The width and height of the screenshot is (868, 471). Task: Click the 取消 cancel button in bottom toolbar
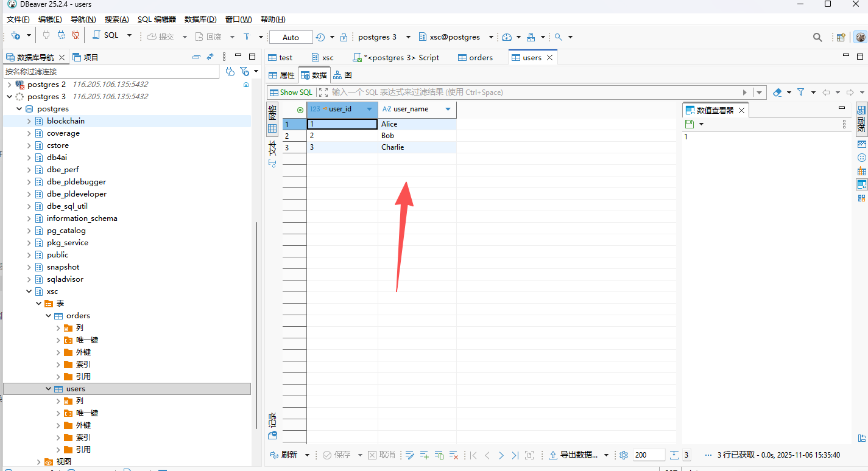pyautogui.click(x=381, y=455)
